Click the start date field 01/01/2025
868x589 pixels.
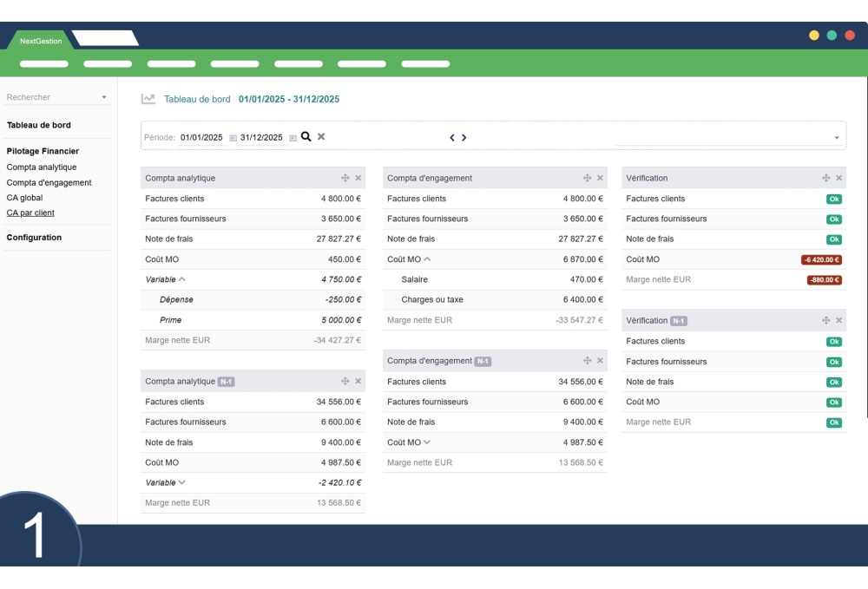pos(201,138)
